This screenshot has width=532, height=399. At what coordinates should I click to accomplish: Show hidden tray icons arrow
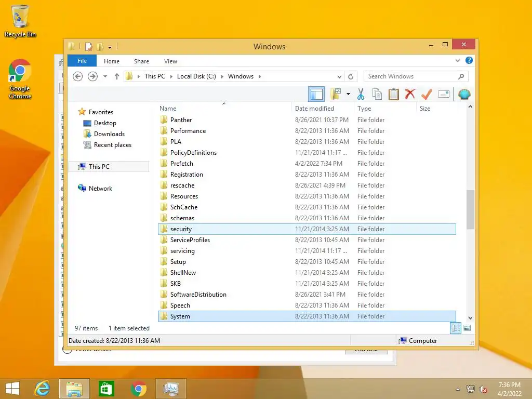point(458,389)
